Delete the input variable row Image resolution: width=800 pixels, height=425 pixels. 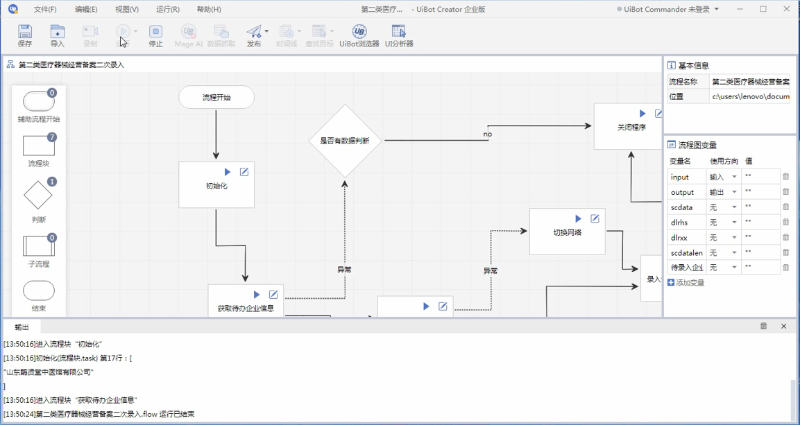pos(786,177)
